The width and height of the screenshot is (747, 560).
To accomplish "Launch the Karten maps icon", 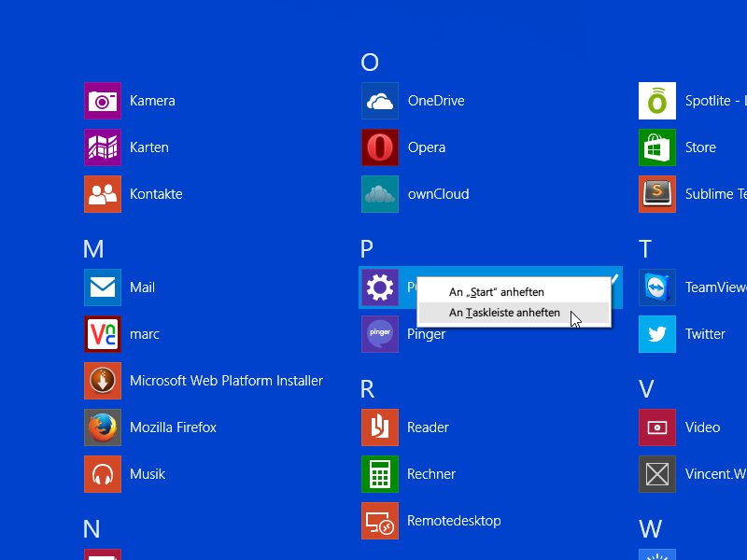I will coord(103,147).
